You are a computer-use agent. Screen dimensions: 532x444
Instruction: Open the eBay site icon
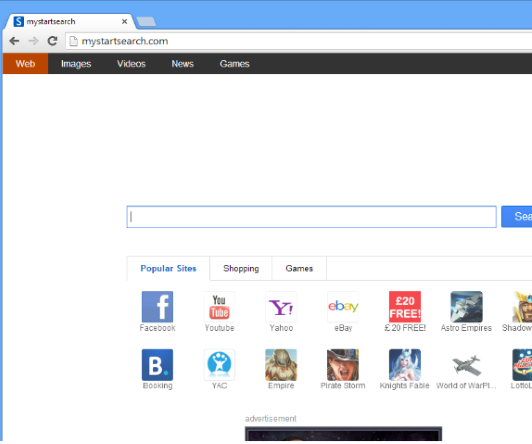[343, 307]
